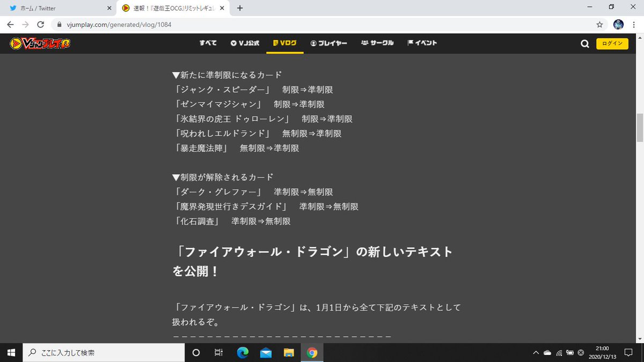Screen dimensions: 644x362
Task: Open volume tray icon
Action: click(x=580, y=352)
